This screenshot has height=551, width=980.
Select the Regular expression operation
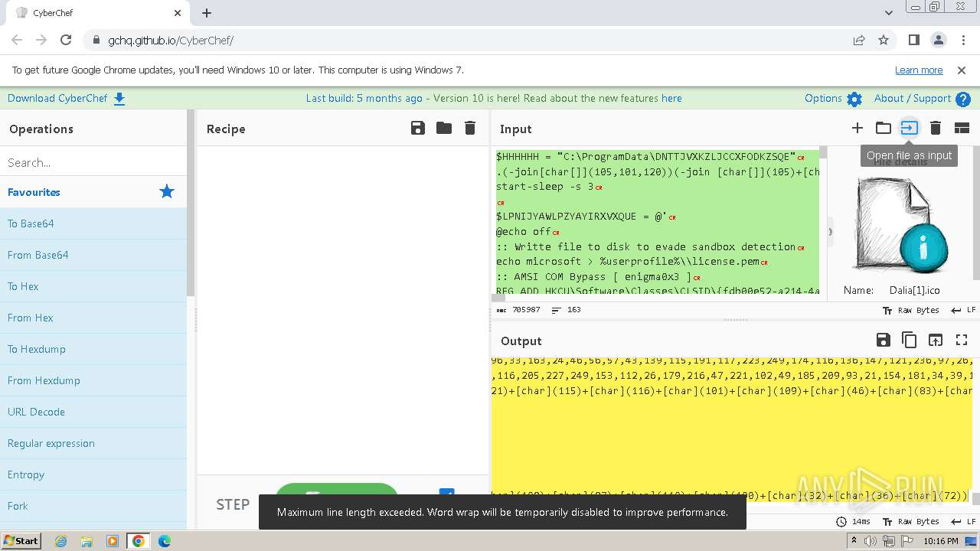pyautogui.click(x=93, y=443)
